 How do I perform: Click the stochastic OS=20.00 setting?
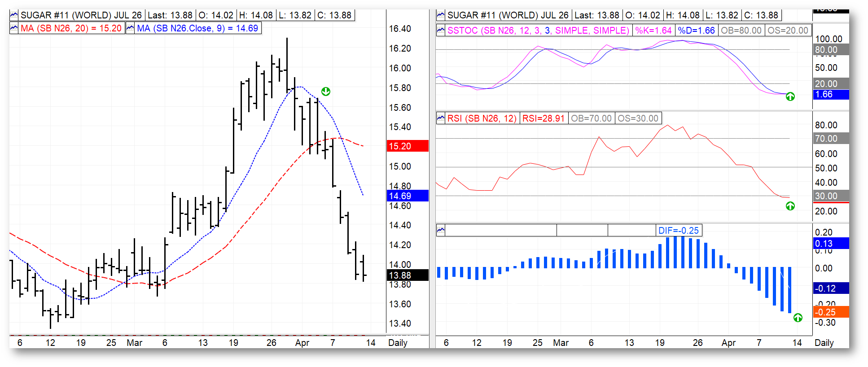(788, 31)
